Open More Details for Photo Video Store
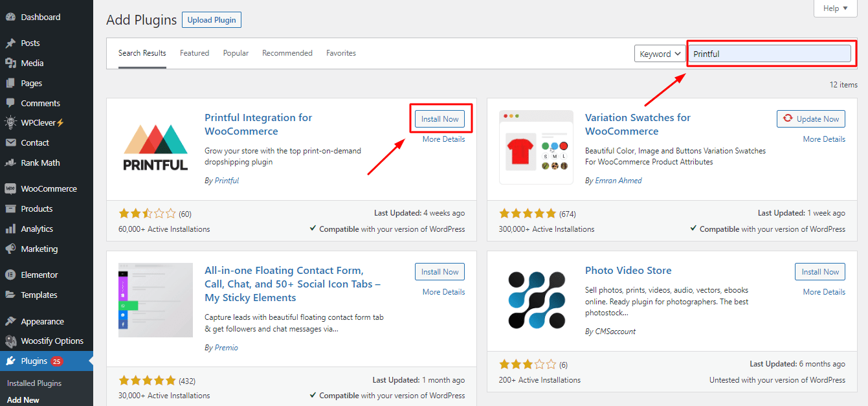This screenshot has height=406, width=868. (x=824, y=292)
